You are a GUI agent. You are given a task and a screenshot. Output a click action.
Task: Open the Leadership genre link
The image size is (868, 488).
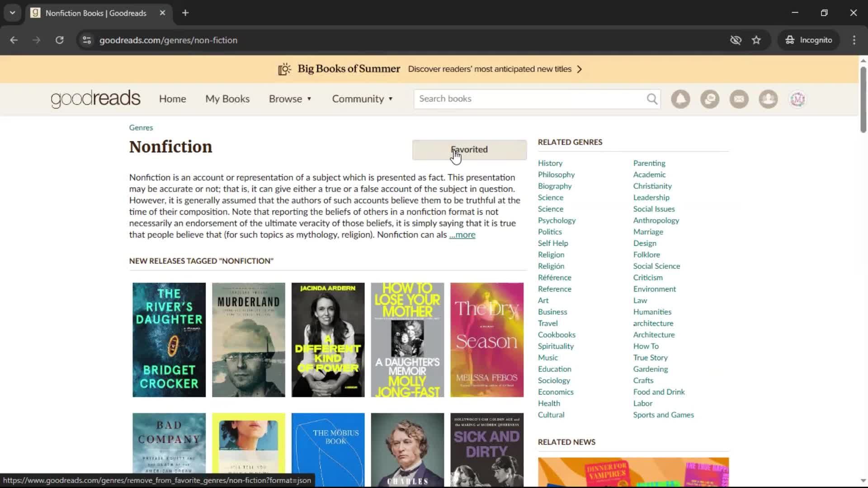(651, 197)
